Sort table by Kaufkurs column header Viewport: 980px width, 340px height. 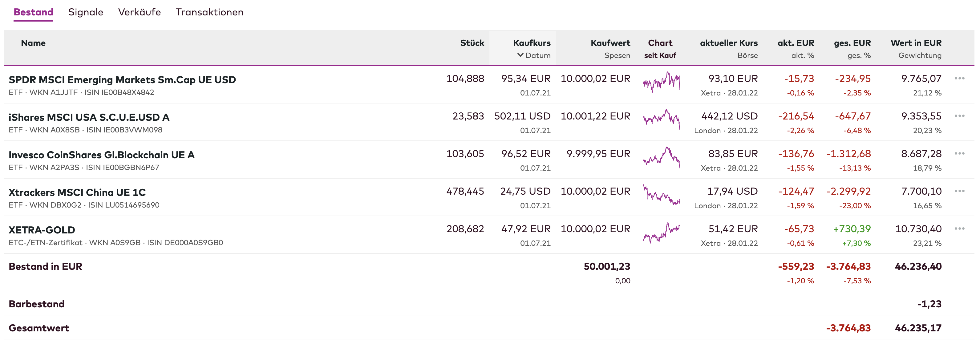point(532,43)
